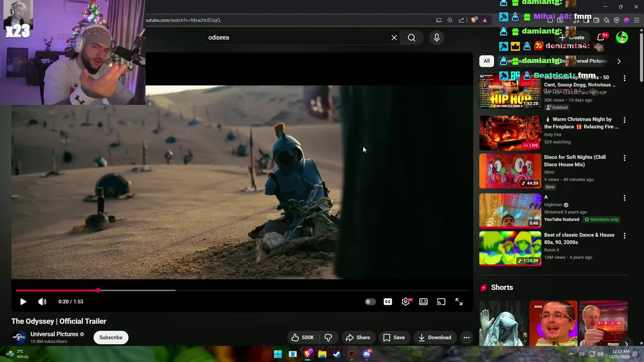The height and width of the screenshot is (362, 644).
Task: Show hidden system tray icons chevron
Action: 571,354
